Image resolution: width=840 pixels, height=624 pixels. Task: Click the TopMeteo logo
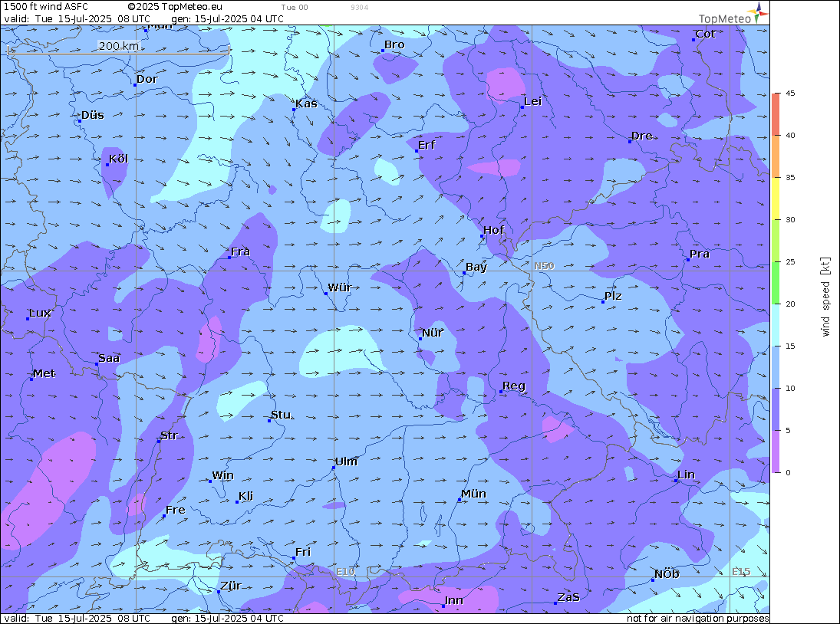pyautogui.click(x=733, y=14)
